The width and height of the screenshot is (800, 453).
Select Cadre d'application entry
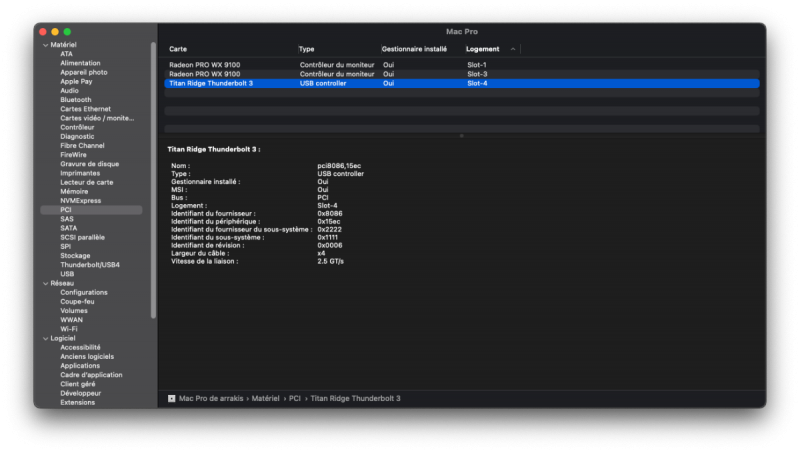coord(91,375)
